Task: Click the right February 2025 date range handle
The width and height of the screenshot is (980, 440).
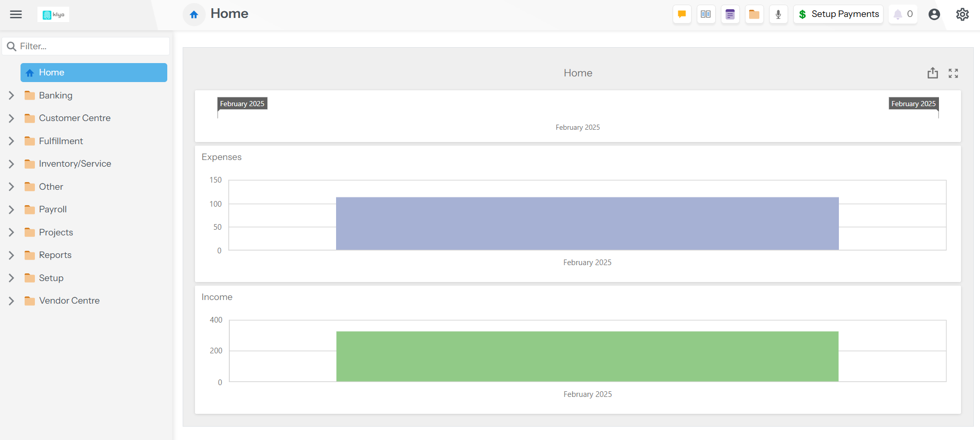Action: click(913, 104)
